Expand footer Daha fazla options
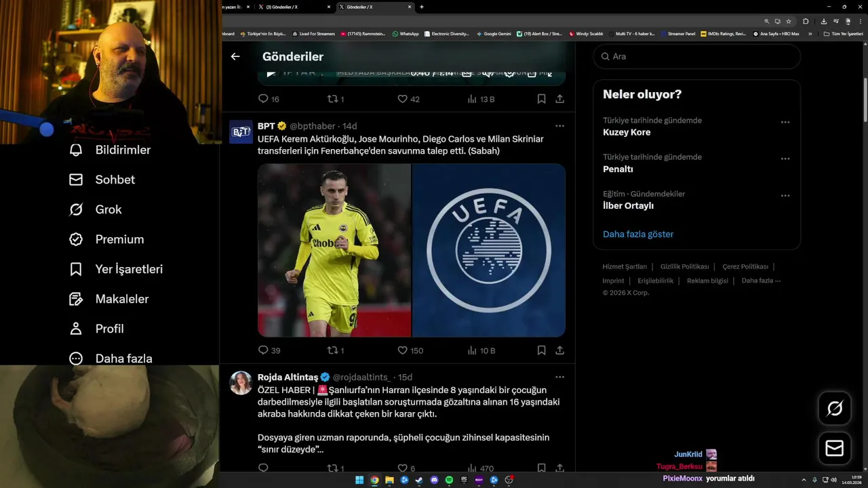Screen dimensions: 868x488 (761, 281)
